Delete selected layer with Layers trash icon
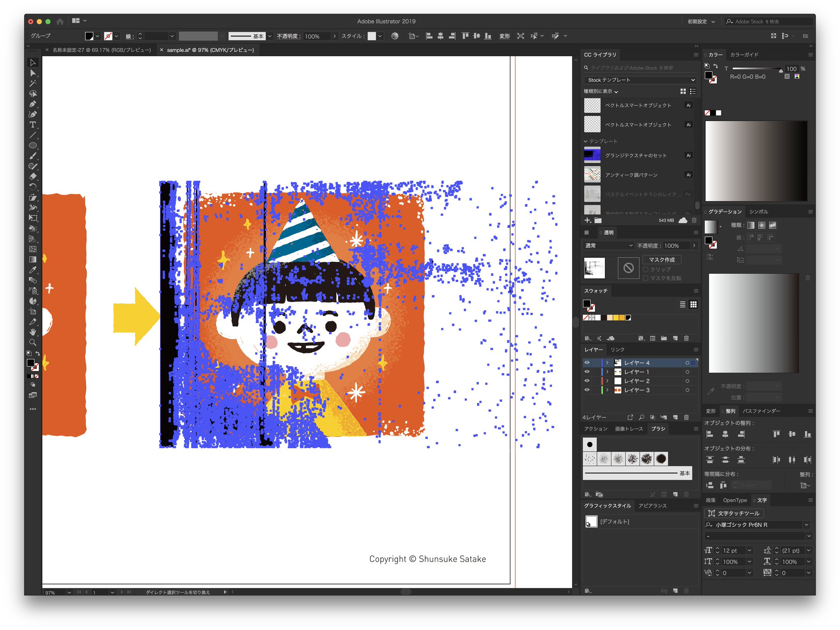Viewport: 840px width, 630px height. (x=686, y=417)
